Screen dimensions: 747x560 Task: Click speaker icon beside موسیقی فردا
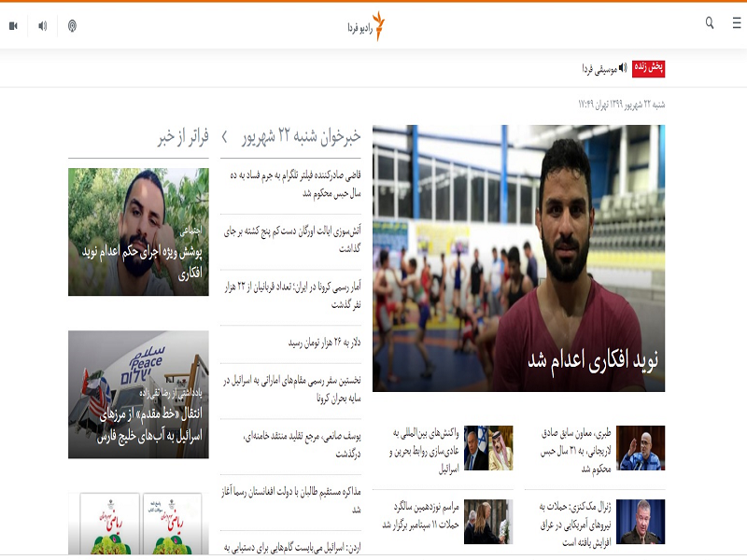tap(623, 68)
